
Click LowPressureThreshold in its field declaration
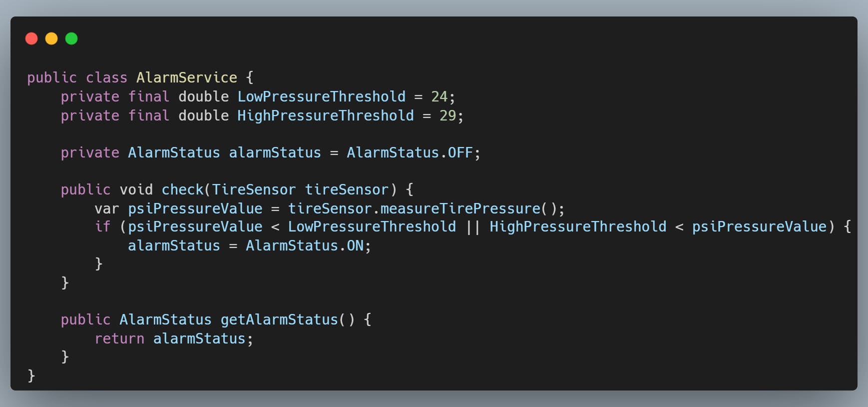(321, 96)
